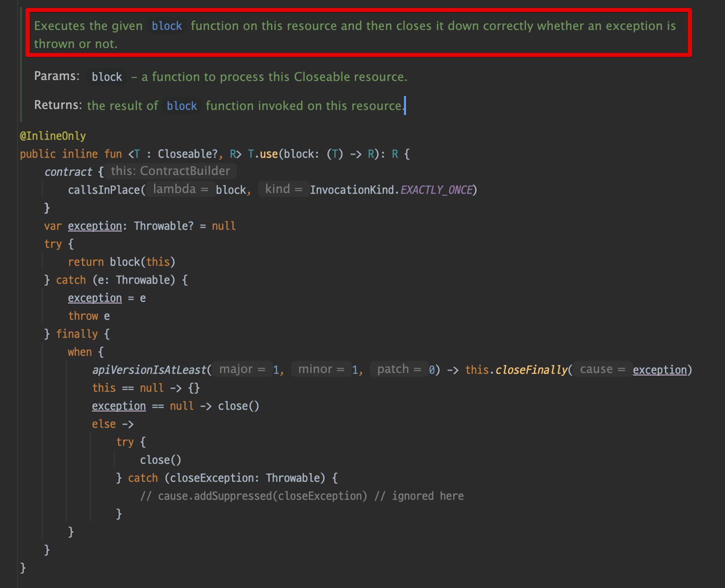Image resolution: width=725 pixels, height=588 pixels.
Task: Click the "throw" keyword
Action: [x=83, y=316]
